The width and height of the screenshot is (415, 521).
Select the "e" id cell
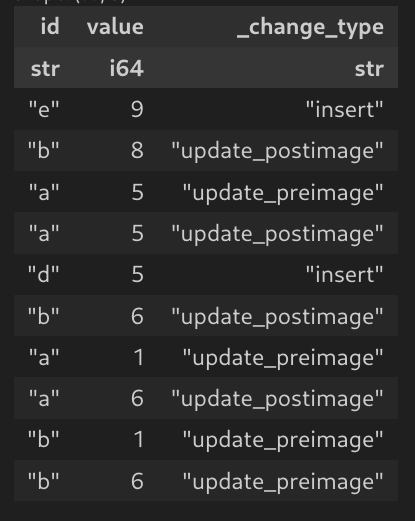44,109
